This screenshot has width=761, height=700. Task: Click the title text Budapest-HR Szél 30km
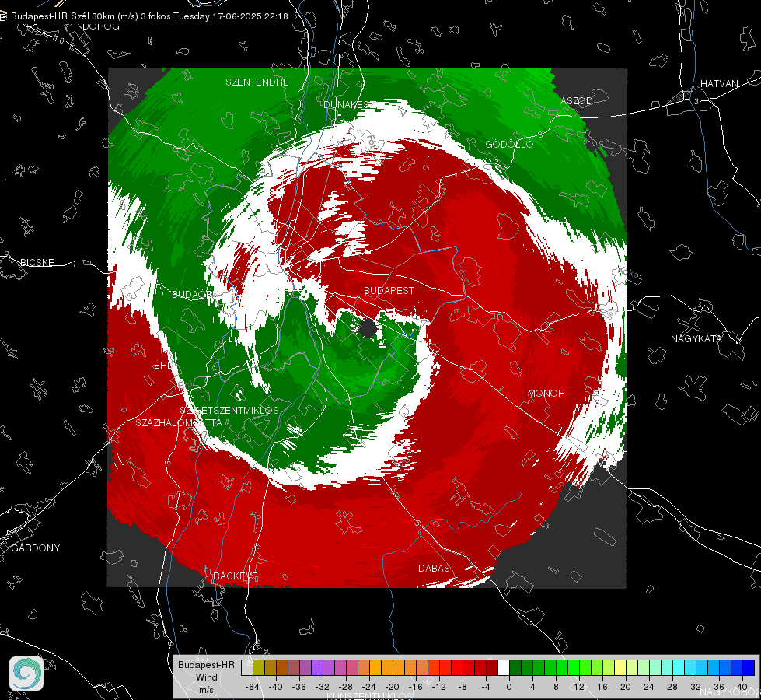62,16
